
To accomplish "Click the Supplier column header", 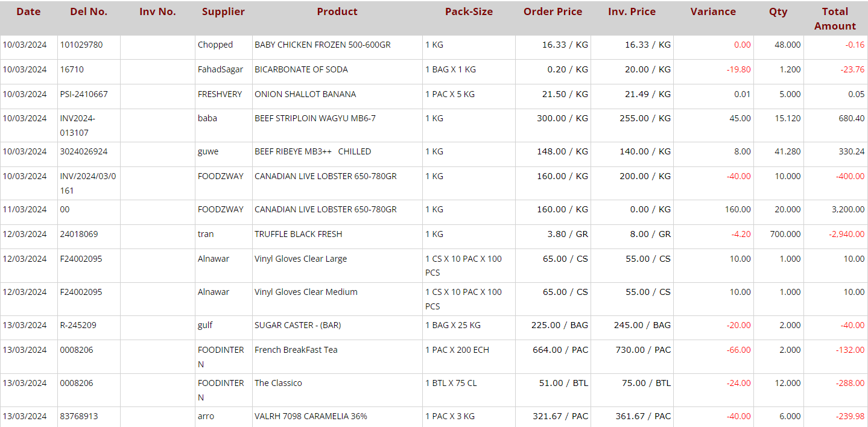I will pos(223,12).
